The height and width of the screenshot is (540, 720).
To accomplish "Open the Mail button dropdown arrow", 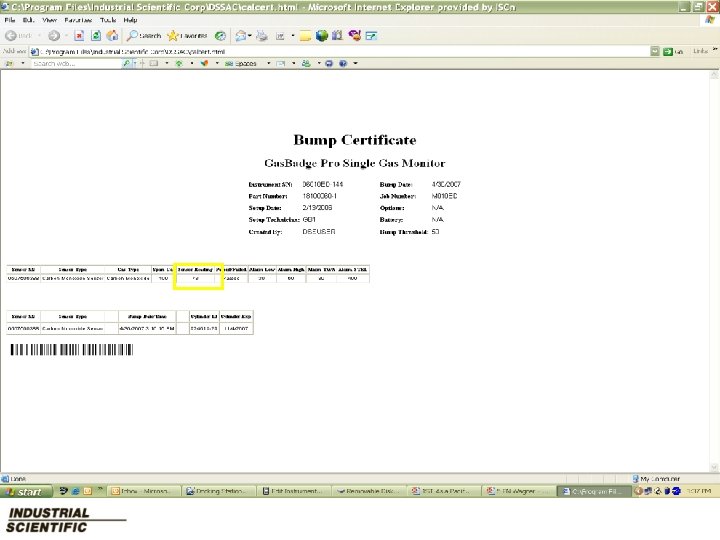I will [250, 35].
